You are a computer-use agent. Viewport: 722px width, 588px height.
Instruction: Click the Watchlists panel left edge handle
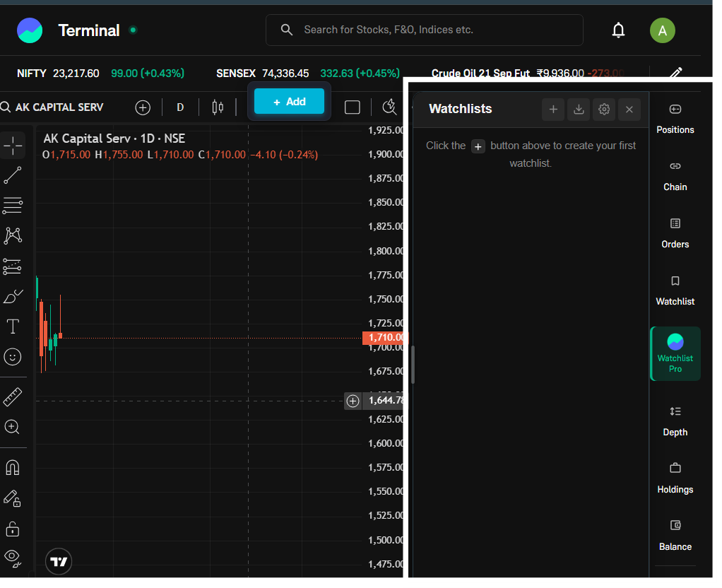[x=413, y=364]
